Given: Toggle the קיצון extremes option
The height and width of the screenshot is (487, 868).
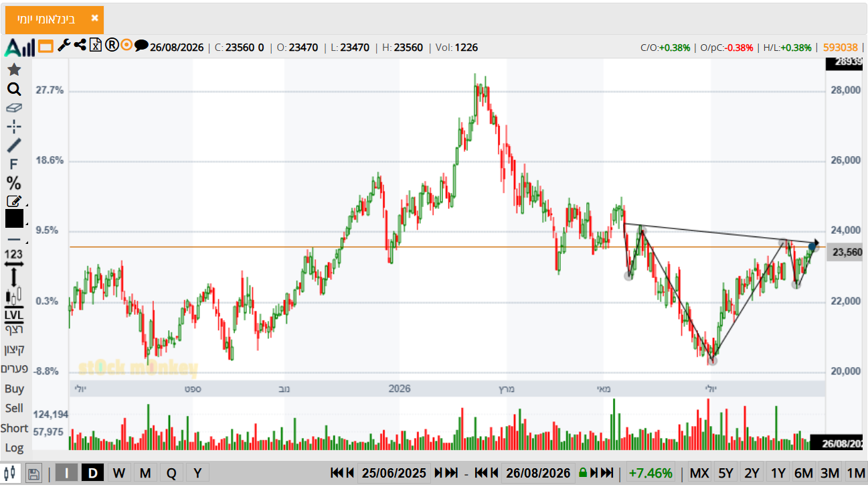Looking at the screenshot, I should click(x=14, y=349).
